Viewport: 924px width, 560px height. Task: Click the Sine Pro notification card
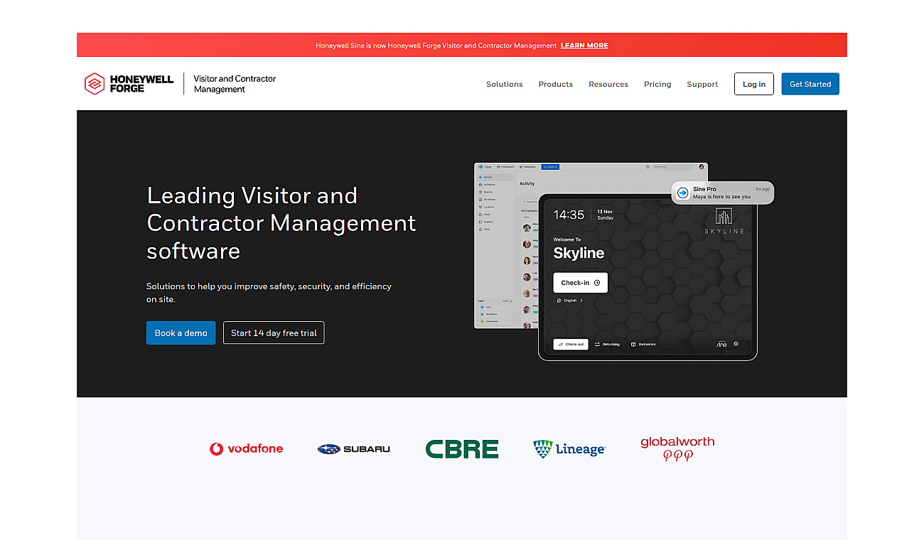[x=723, y=193]
